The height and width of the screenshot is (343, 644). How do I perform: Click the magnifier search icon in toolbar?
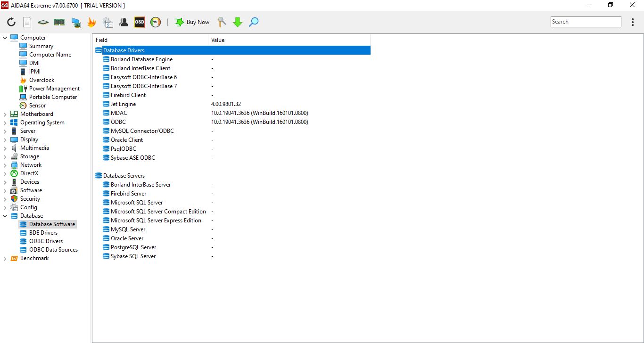(254, 22)
